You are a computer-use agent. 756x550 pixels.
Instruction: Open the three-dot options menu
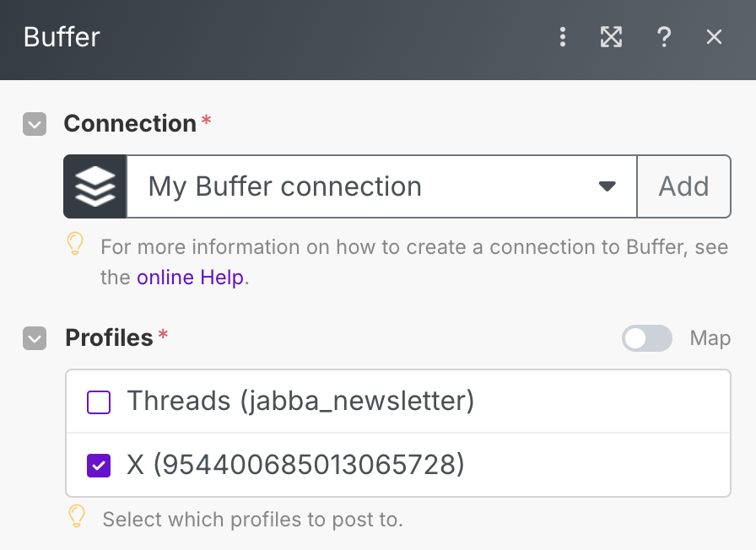(x=563, y=37)
